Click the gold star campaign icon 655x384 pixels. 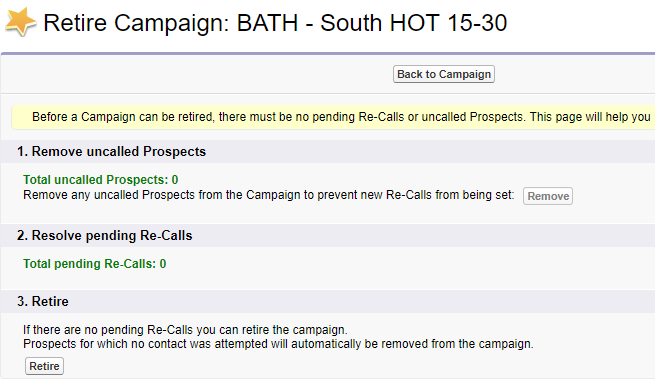(x=20, y=22)
